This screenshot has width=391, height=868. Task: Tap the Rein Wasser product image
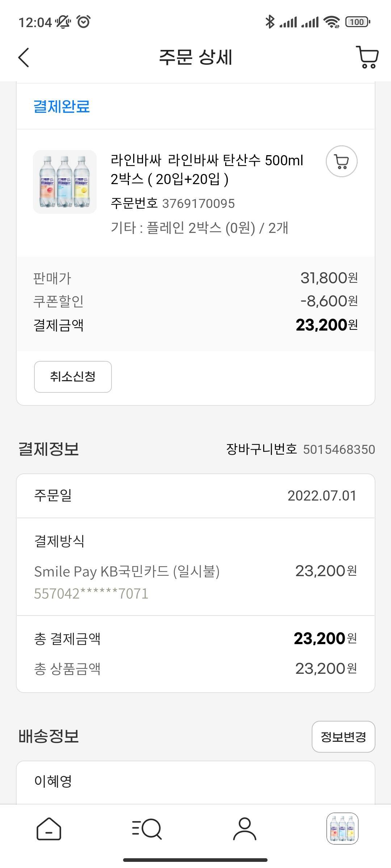click(65, 182)
